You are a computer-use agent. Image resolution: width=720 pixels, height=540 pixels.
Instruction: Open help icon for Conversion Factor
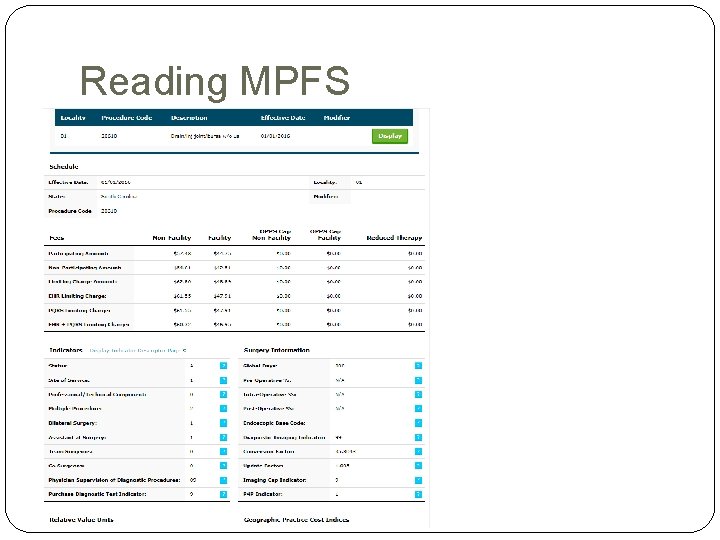(418, 451)
